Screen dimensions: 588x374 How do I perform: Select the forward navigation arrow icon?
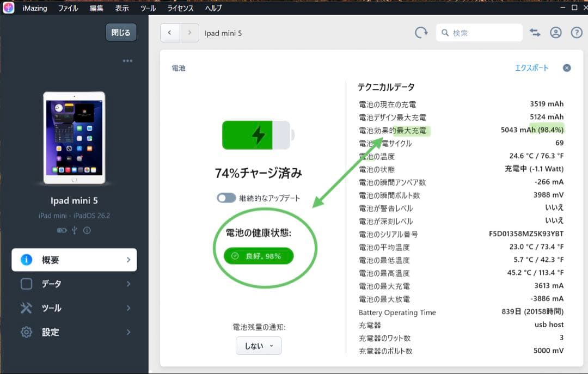coord(189,33)
